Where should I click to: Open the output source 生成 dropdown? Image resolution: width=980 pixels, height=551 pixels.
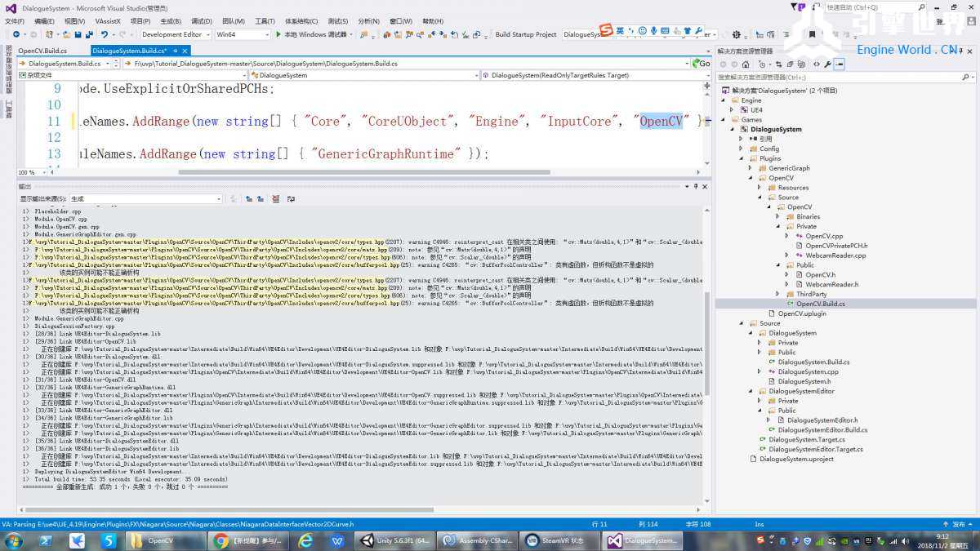point(146,198)
